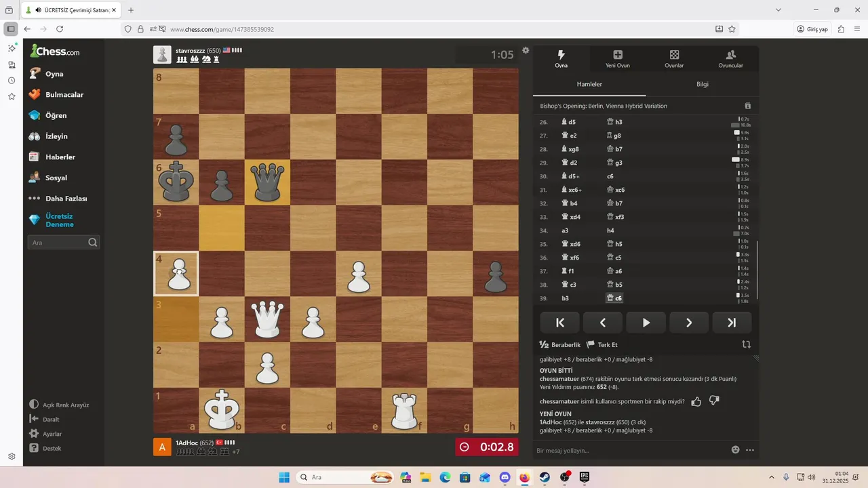This screenshot has height=488, width=868.
Task: Select the Hamleler sub-tab
Action: click(589, 84)
